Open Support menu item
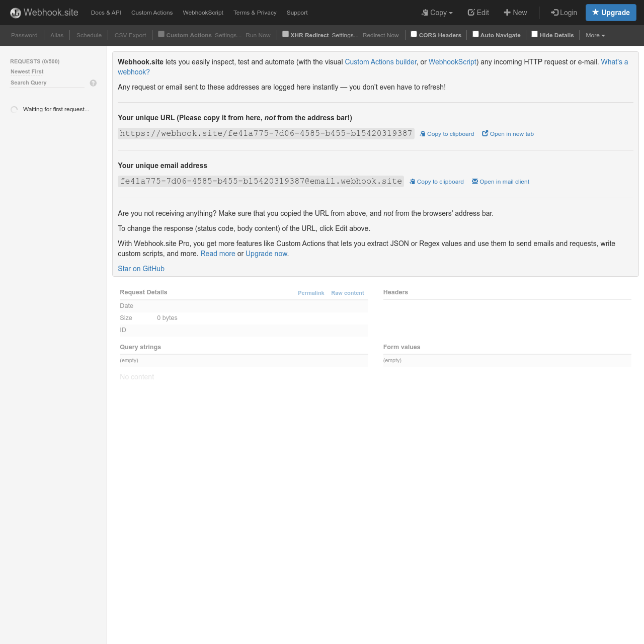644x644 pixels. pos(297,13)
